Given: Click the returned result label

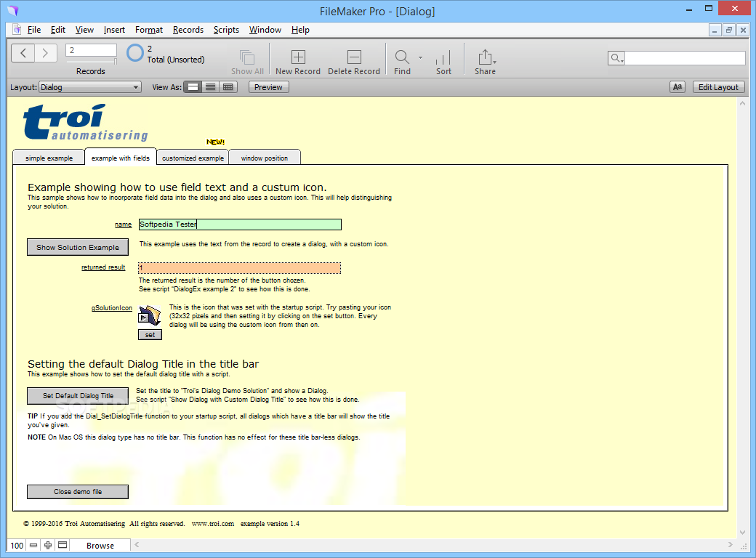Looking at the screenshot, I should click(103, 267).
